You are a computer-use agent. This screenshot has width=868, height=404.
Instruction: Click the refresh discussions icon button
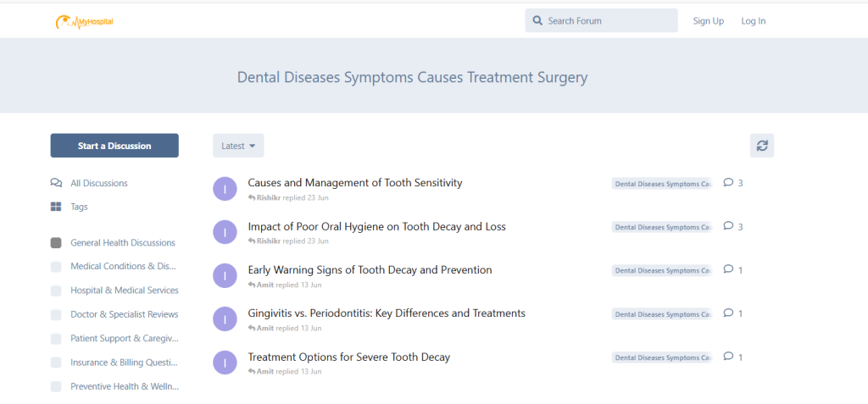[761, 146]
